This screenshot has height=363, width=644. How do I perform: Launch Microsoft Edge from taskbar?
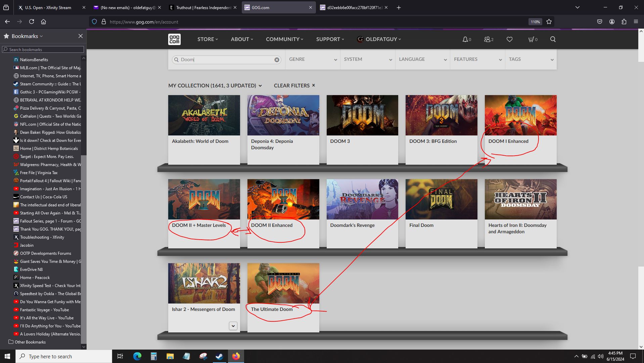[137, 356]
